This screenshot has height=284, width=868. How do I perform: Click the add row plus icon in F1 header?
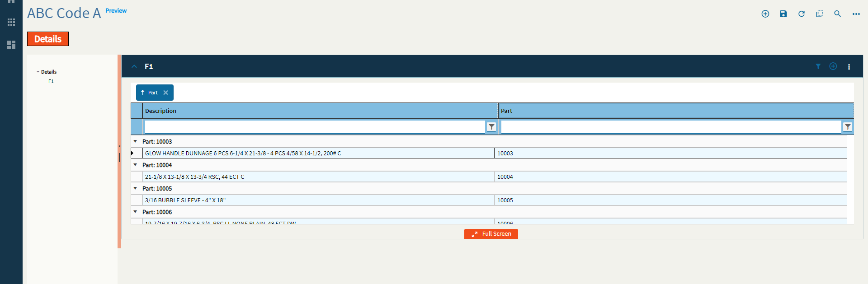(x=833, y=66)
